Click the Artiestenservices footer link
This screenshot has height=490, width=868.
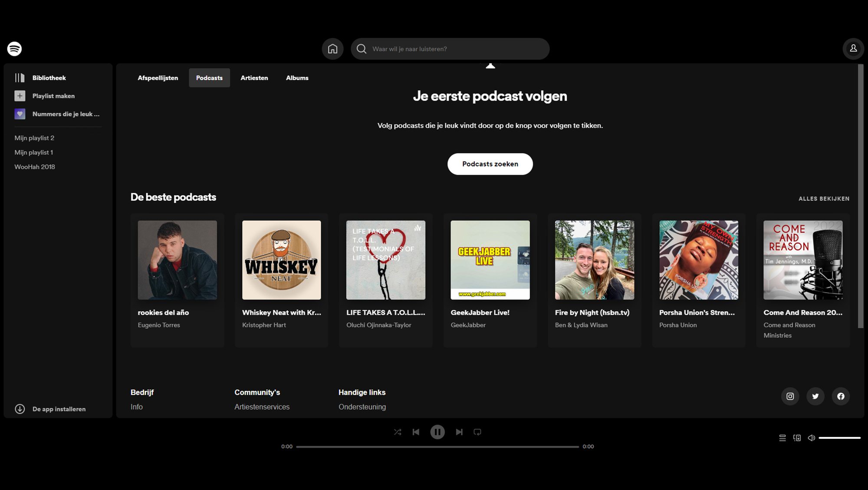[262, 407]
